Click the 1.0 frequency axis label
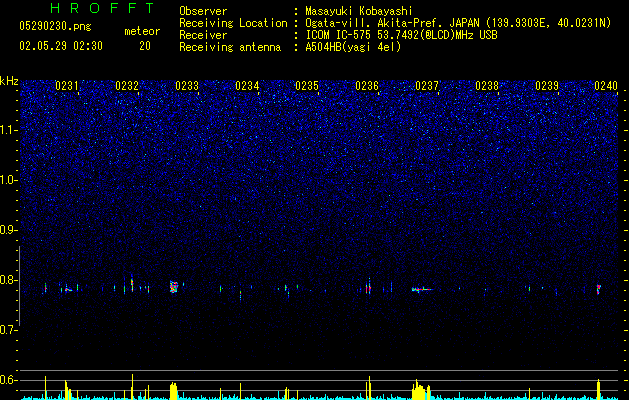Image resolution: width=629 pixels, height=400 pixels. (8, 180)
